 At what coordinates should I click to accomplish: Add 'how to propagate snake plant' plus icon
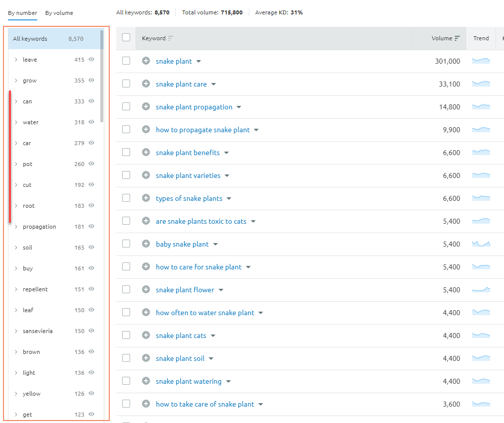click(x=146, y=129)
